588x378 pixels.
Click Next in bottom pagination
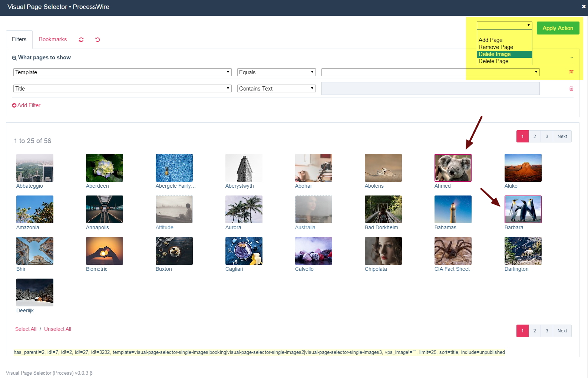click(562, 331)
